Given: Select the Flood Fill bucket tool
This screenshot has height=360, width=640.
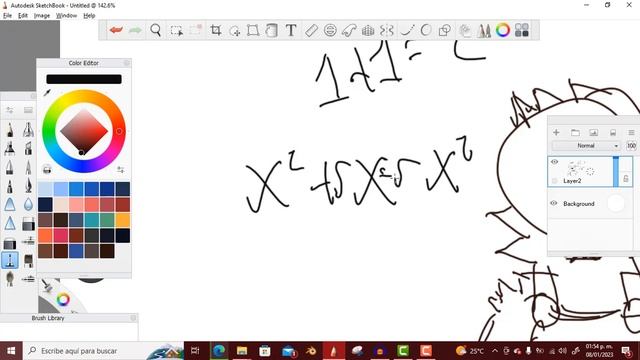Looking at the screenshot, I should click(271, 30).
